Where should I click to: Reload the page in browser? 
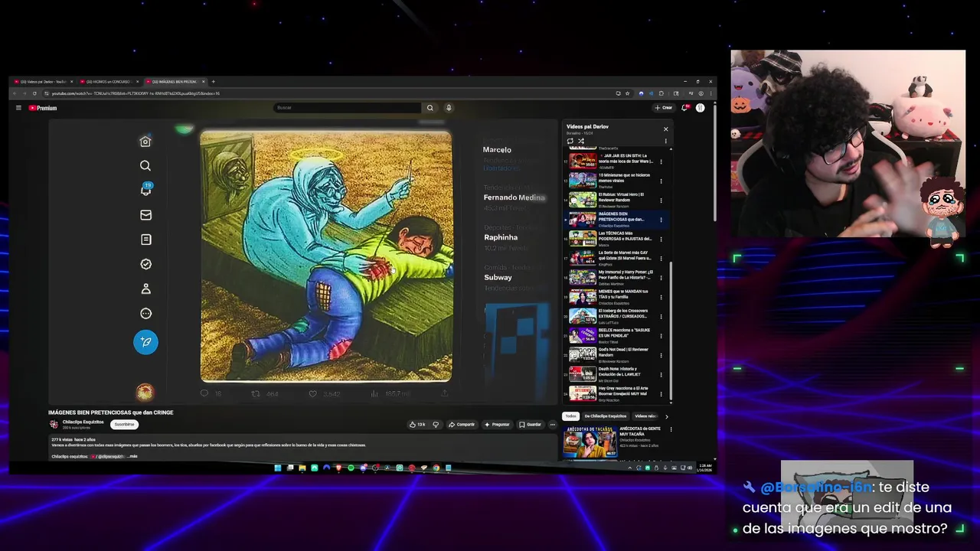(x=34, y=93)
